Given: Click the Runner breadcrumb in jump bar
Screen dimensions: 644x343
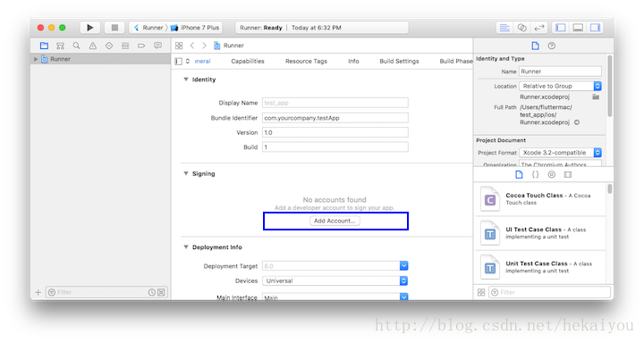Looking at the screenshot, I should (x=229, y=46).
